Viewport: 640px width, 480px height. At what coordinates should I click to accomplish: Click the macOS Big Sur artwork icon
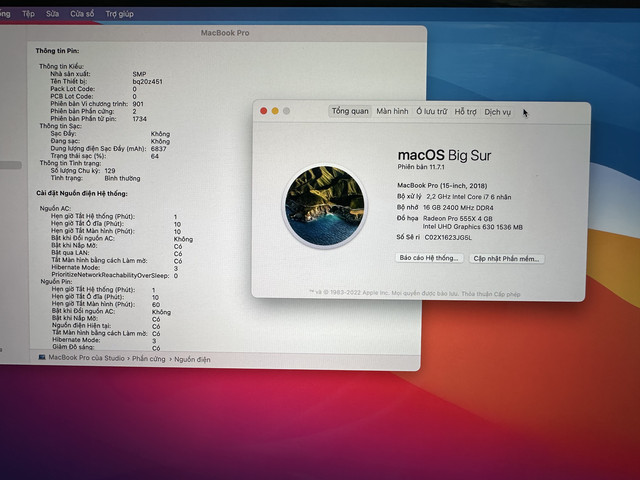coord(325,206)
